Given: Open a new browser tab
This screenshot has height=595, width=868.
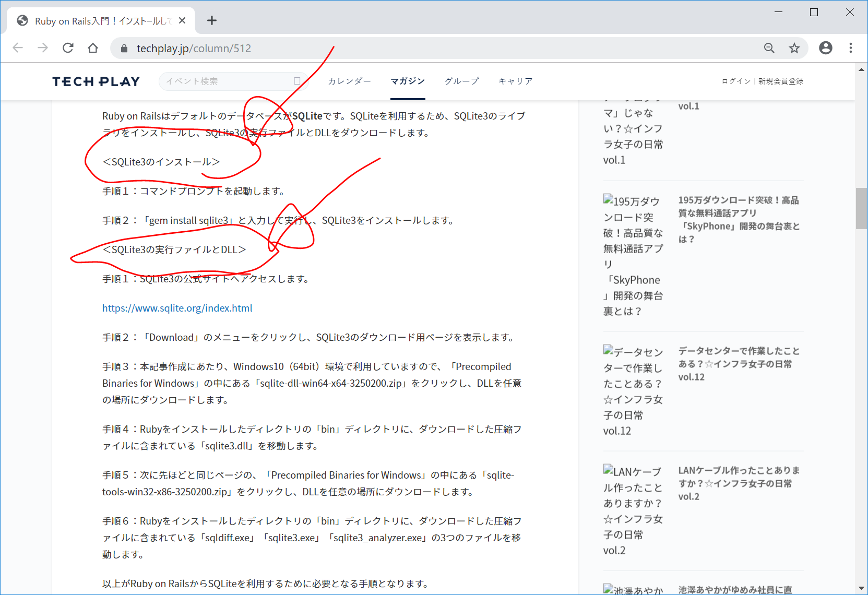Looking at the screenshot, I should [x=211, y=20].
